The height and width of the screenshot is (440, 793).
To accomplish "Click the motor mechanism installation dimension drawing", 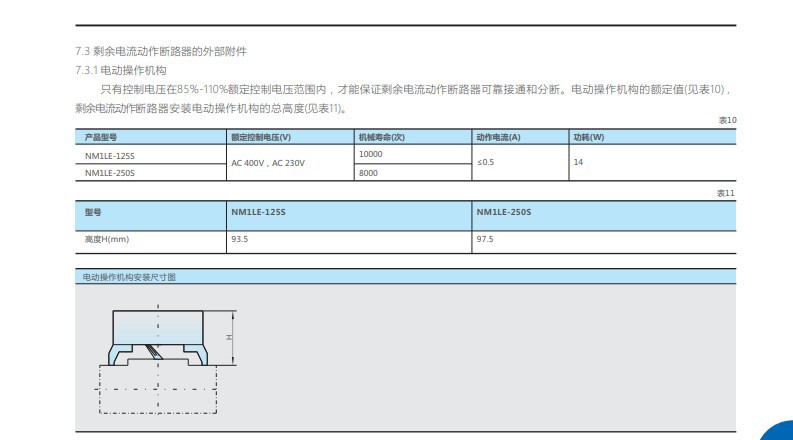I will (165, 359).
